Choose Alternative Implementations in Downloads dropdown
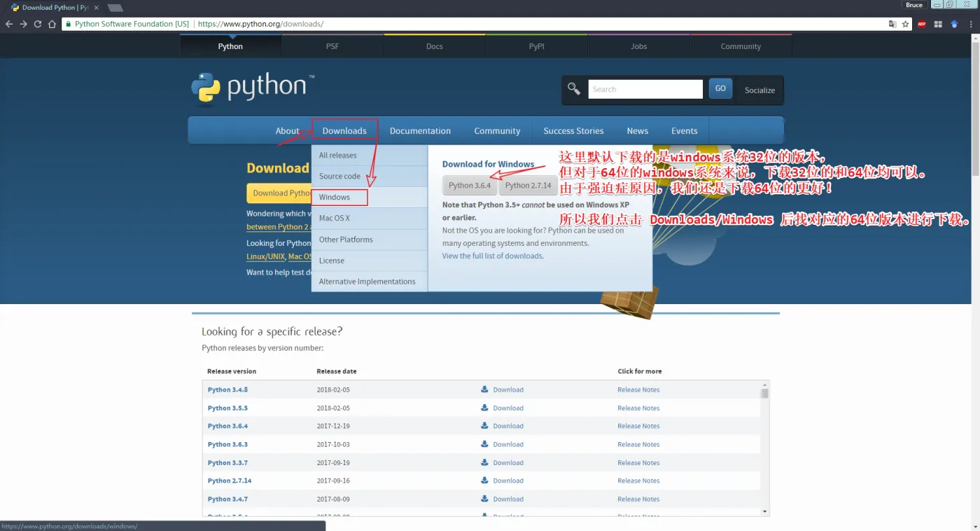The width and height of the screenshot is (980, 531). 369,282
